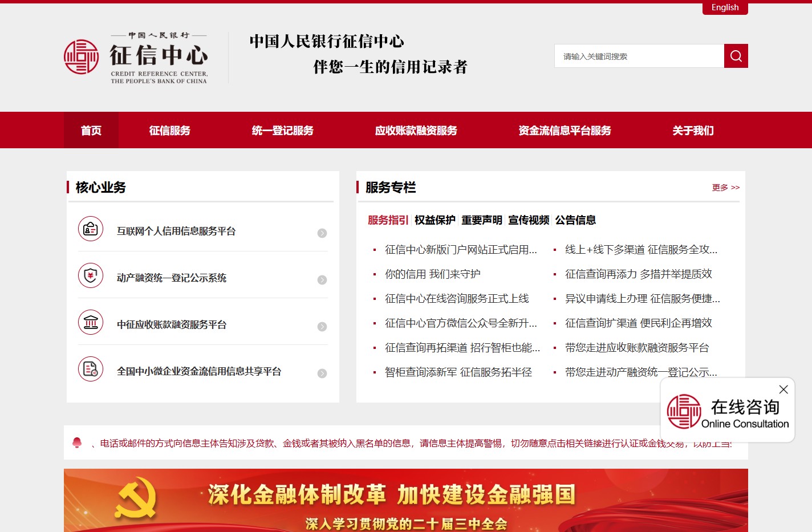Open article 征信查询扩渠道 便民利企再增效
The height and width of the screenshot is (532, 812).
(639, 323)
